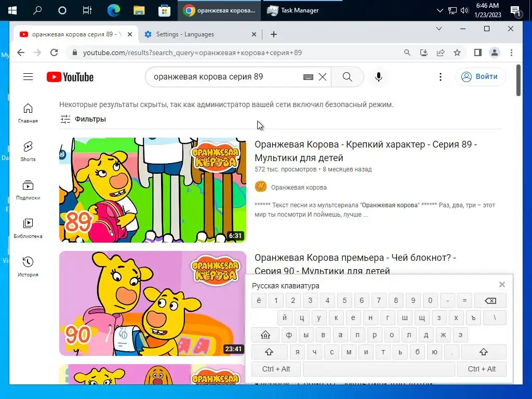Open notification center in taskbar
The height and width of the screenshot is (399, 532).
(515, 11)
